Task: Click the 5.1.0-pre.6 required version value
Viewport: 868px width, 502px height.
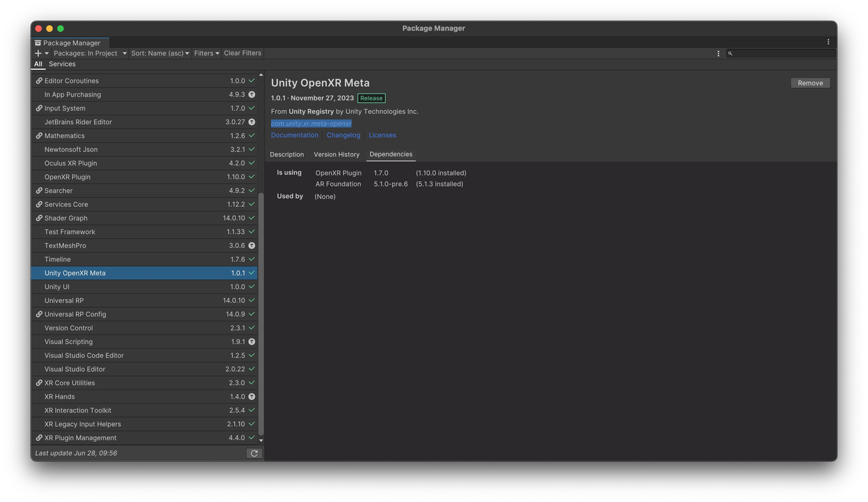Action: click(x=391, y=184)
